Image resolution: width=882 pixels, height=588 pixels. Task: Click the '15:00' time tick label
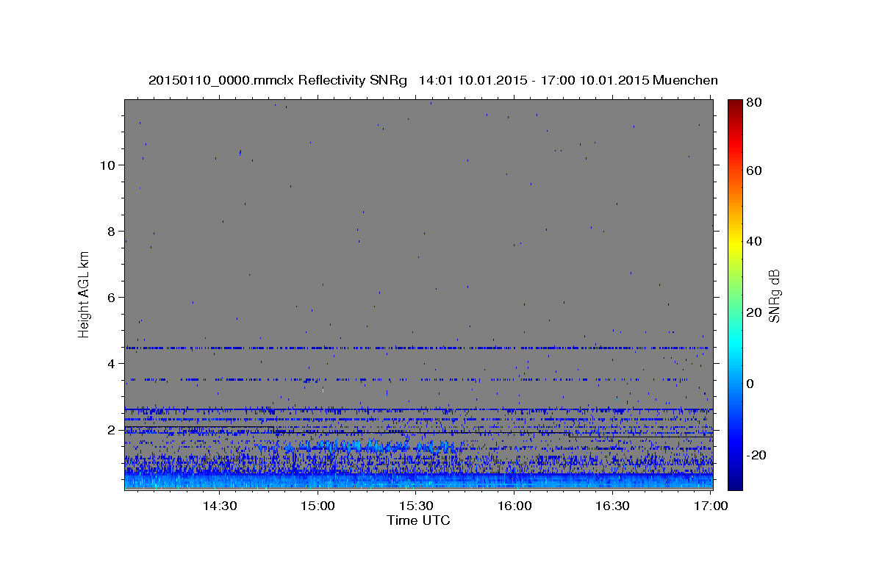(x=318, y=506)
